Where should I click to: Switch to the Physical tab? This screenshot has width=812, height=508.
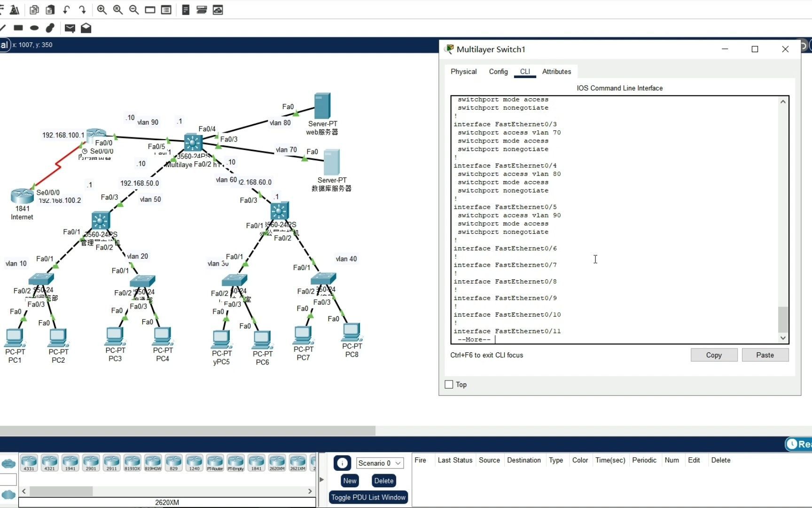[463, 71]
